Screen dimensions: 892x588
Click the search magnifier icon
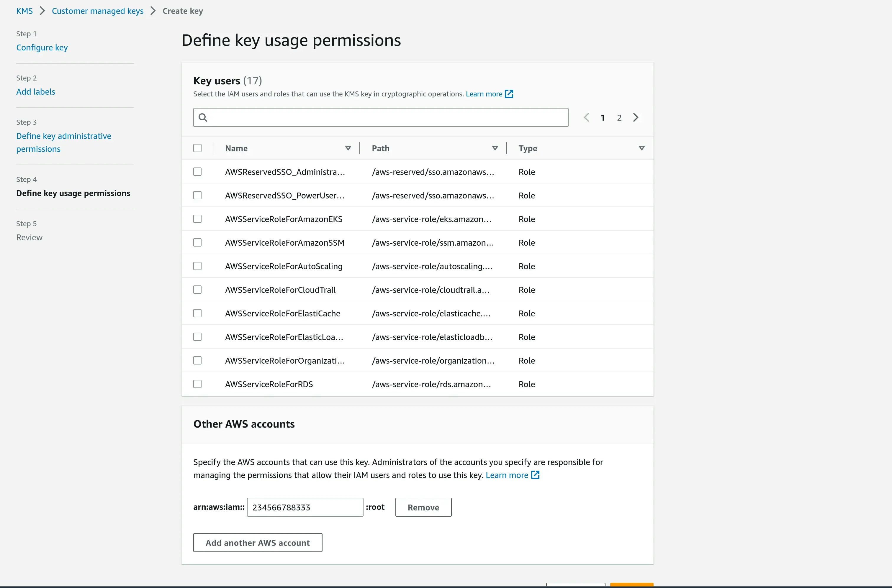point(203,117)
